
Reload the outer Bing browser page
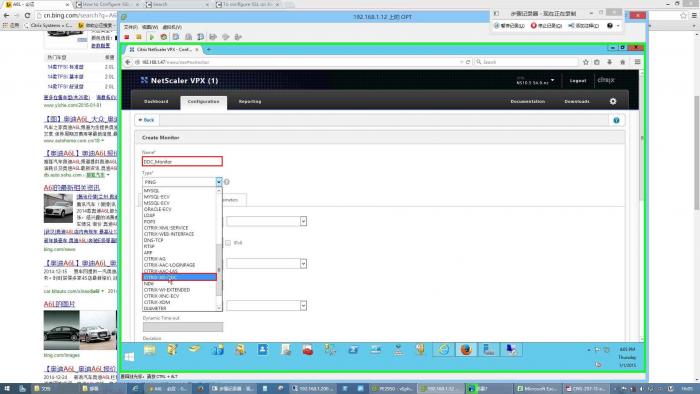pyautogui.click(x=27, y=15)
